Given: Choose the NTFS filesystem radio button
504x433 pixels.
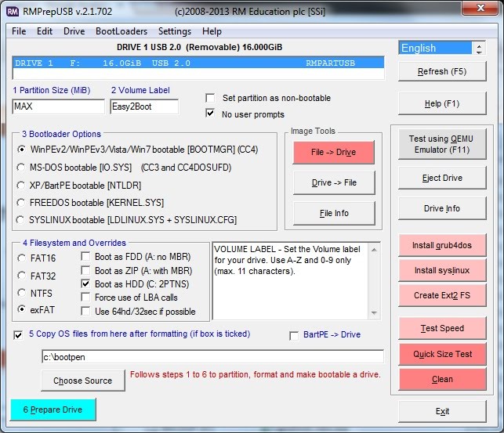Looking at the screenshot, I should pyautogui.click(x=22, y=294).
